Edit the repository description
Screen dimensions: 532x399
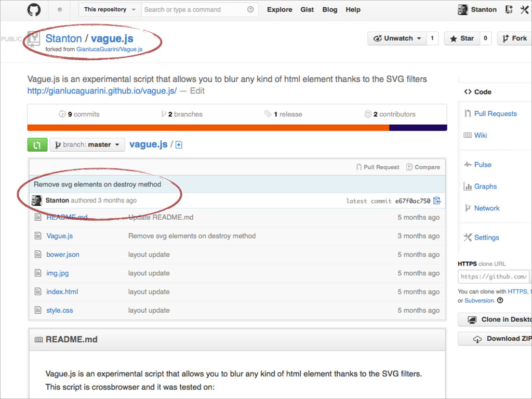point(197,91)
